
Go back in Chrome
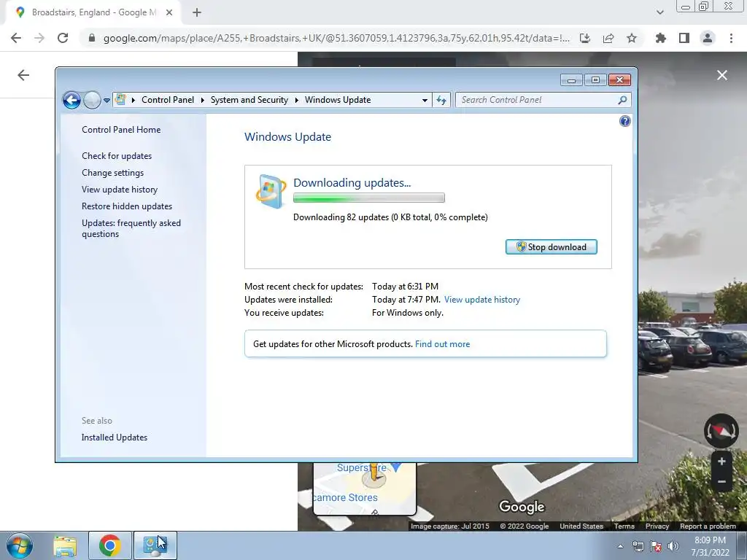pos(16,38)
